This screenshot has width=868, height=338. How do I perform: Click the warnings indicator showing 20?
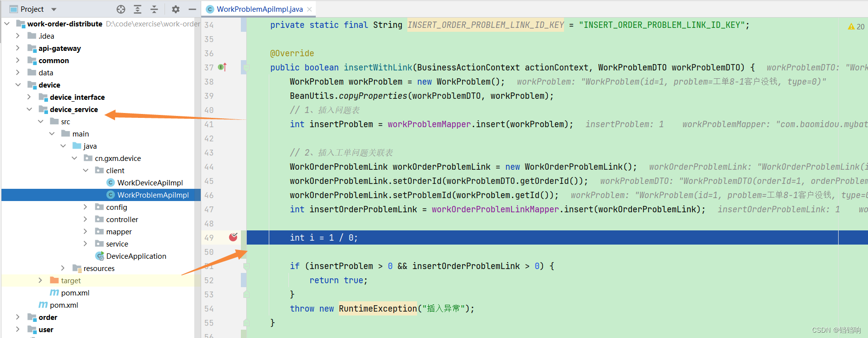[856, 26]
